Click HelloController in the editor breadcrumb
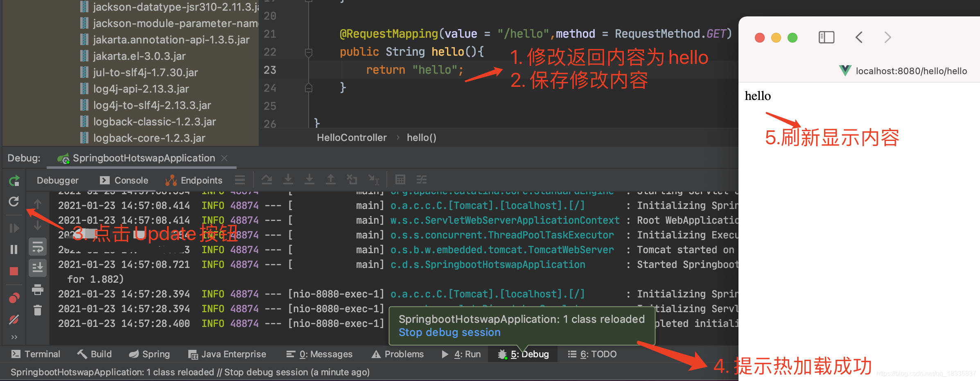The image size is (980, 381). pyautogui.click(x=352, y=138)
